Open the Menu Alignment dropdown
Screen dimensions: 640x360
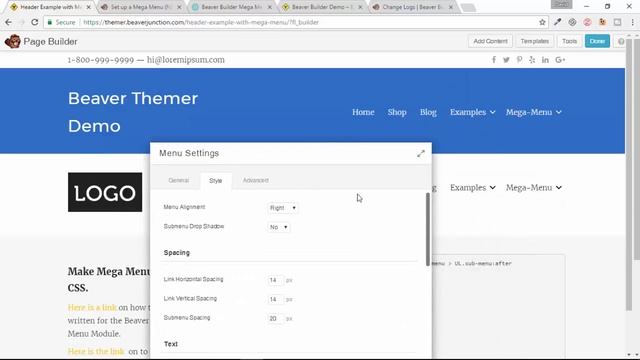coord(282,208)
